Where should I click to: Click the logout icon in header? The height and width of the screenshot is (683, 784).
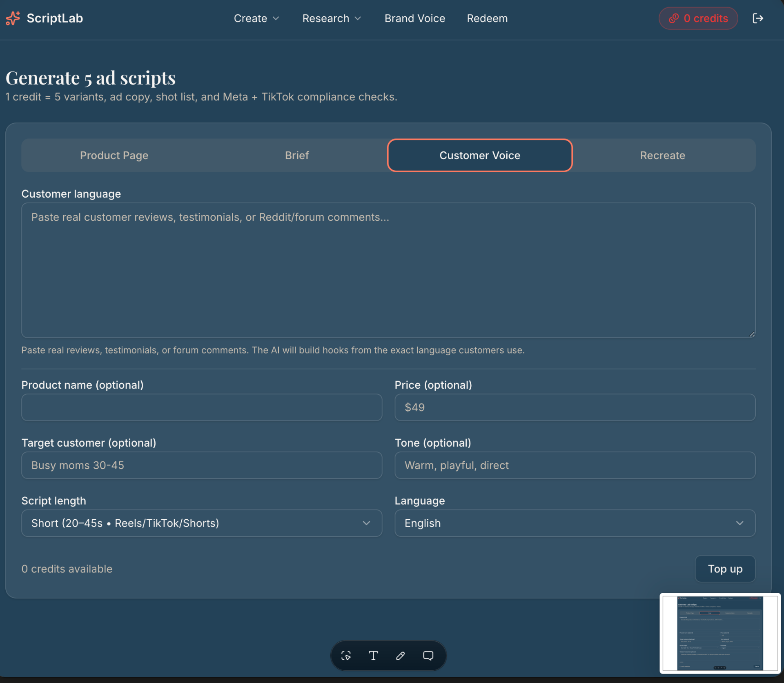pyautogui.click(x=758, y=18)
